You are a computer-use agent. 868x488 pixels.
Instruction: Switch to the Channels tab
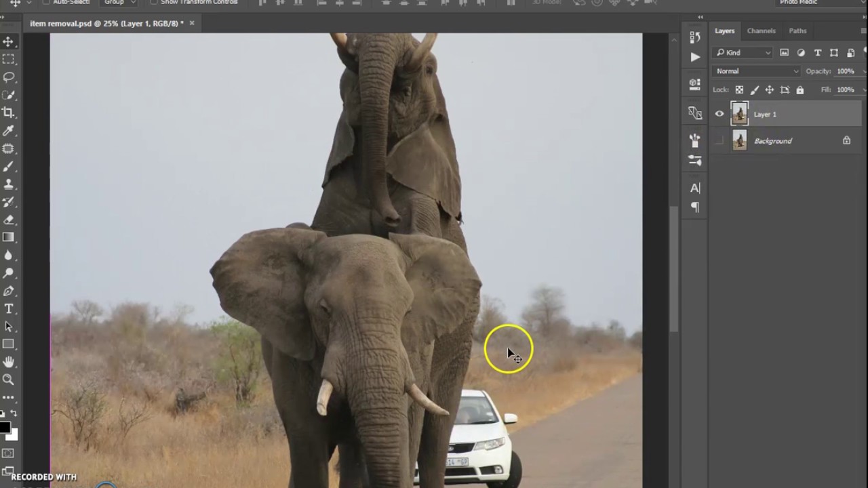click(x=761, y=30)
